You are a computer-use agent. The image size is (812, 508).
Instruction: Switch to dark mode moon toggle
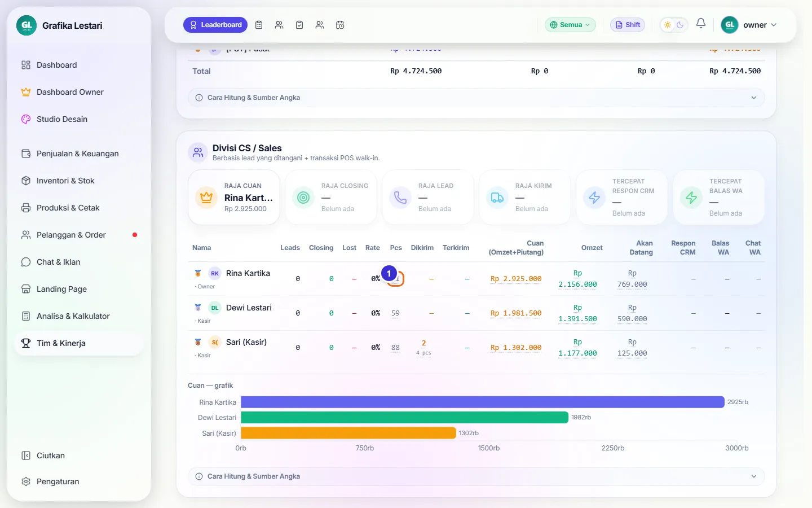(x=680, y=25)
